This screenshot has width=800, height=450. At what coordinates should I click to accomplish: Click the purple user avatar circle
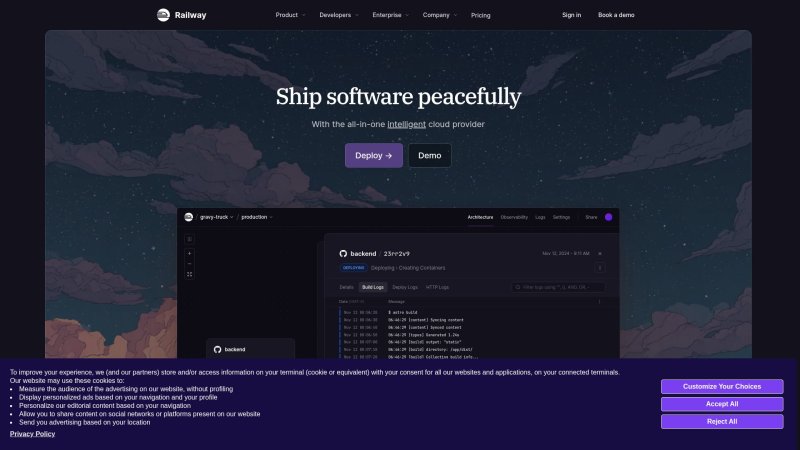608,217
